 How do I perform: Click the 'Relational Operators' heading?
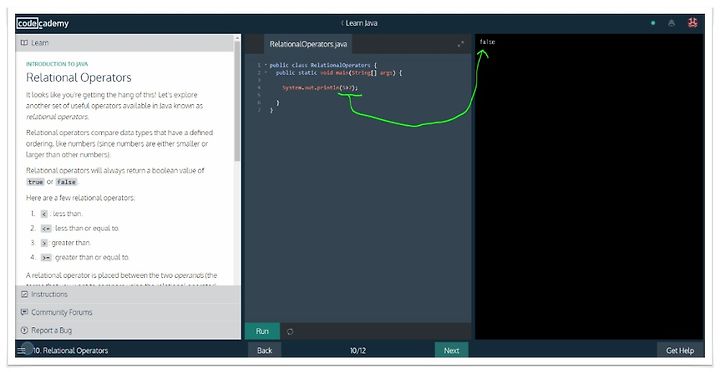click(79, 78)
